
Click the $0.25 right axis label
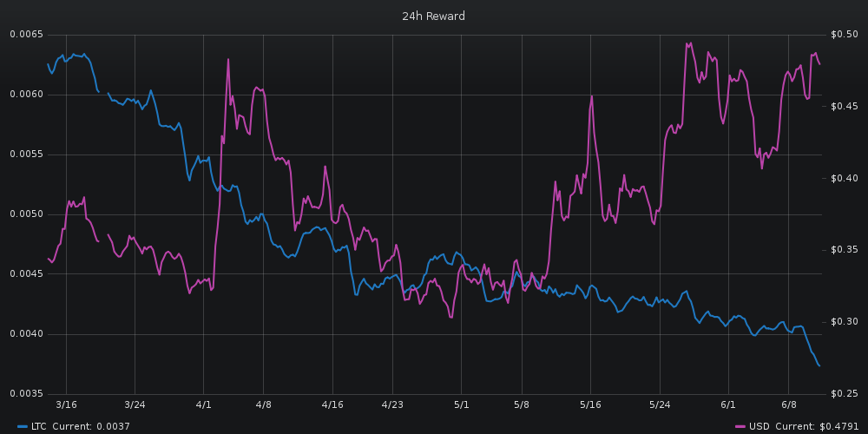845,393
